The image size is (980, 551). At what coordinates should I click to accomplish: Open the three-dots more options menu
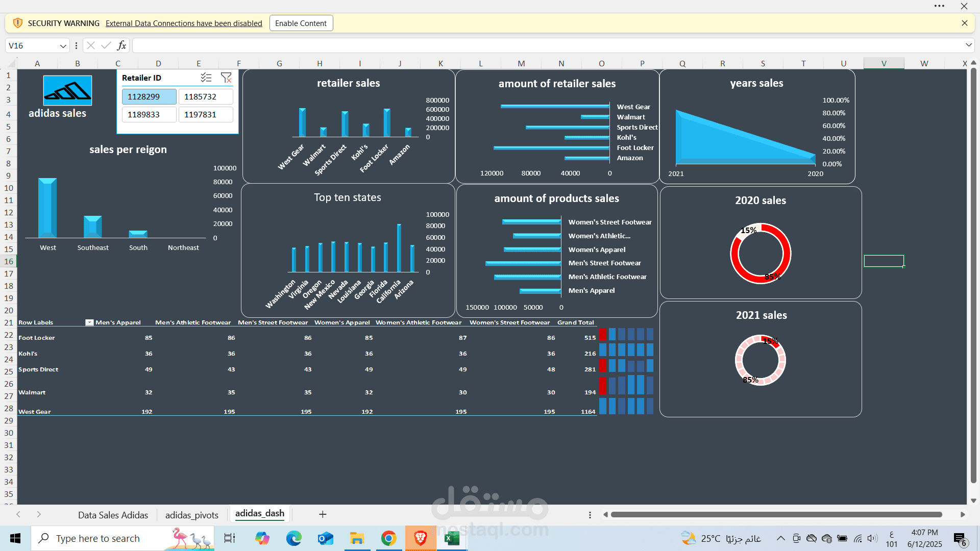click(x=939, y=6)
